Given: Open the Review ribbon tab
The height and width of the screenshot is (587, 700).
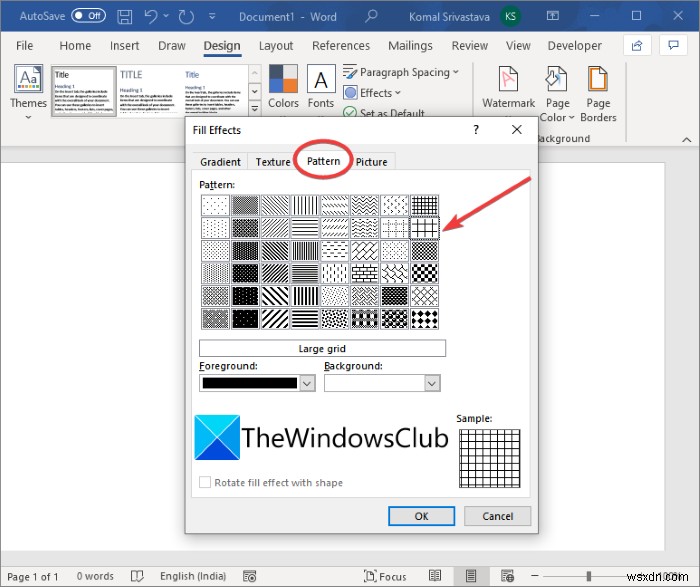Looking at the screenshot, I should (470, 46).
